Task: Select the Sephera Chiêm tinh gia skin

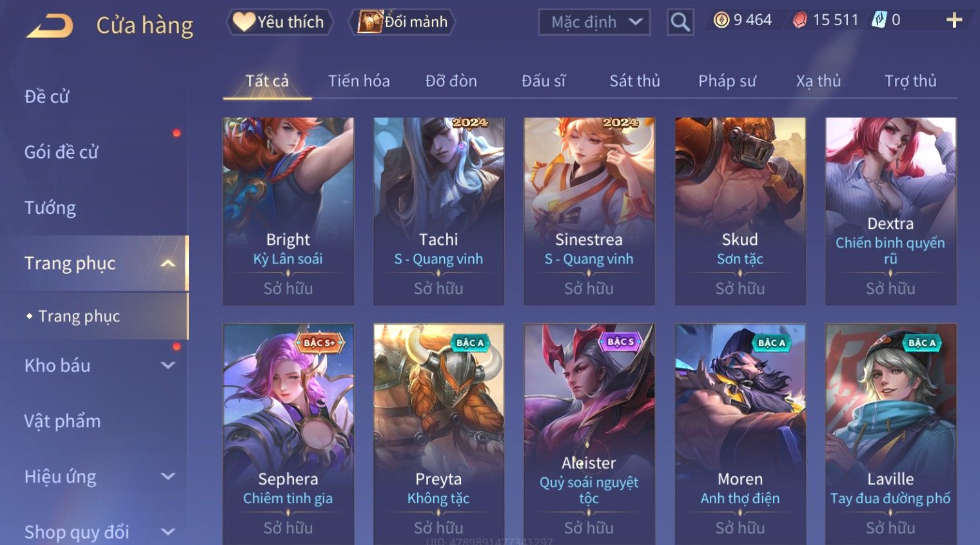Action: (288, 434)
